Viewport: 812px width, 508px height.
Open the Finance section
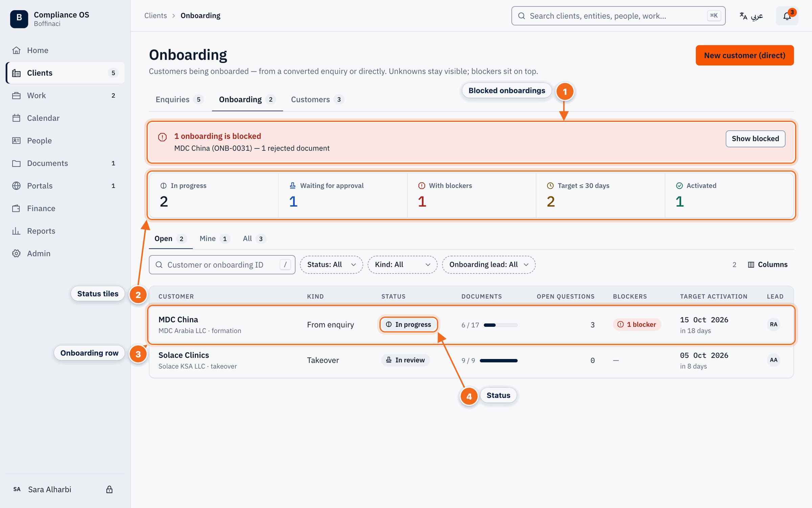click(65, 208)
